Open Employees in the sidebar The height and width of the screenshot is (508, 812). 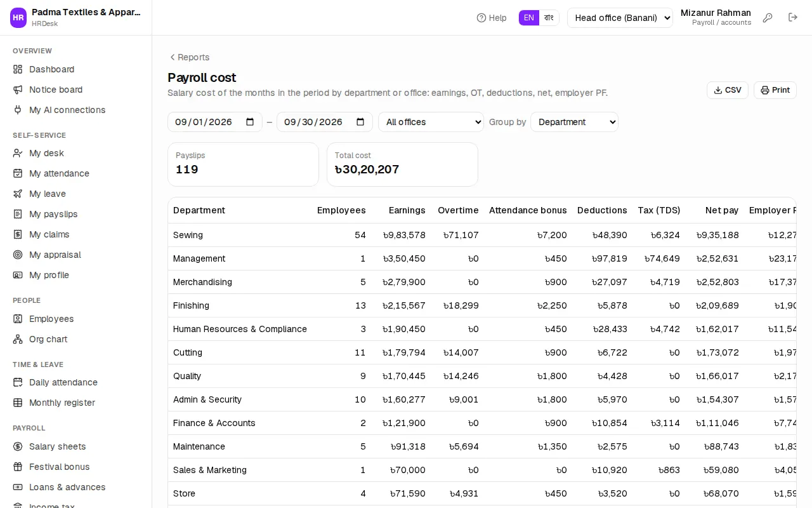click(x=51, y=319)
